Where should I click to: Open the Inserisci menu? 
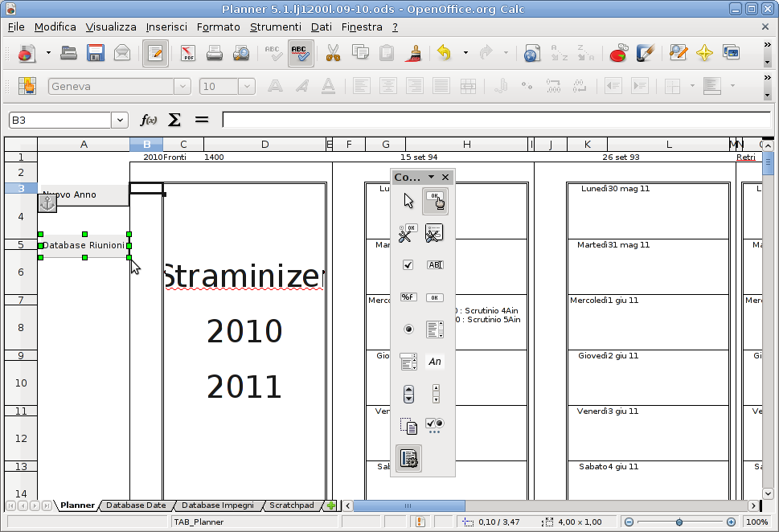coord(166,27)
